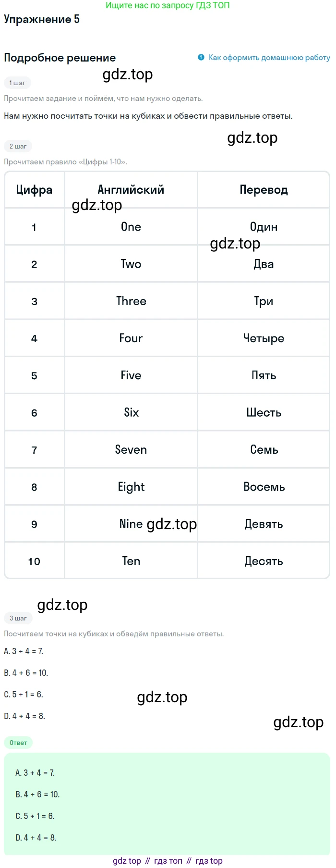Click "B. 4 + 6 = 10." in green answer box
Image resolution: width=336 pixels, height=868 pixels.
coord(37,794)
